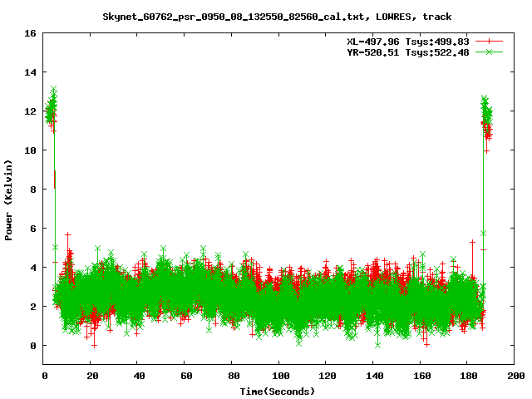Viewport: 532px width, 399px height.
Task: Click x-axis tick label 140
Action: pyautogui.click(x=375, y=376)
